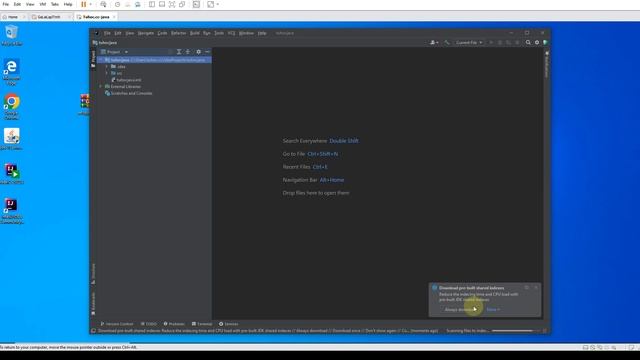Open the Code menu

tap(162, 33)
